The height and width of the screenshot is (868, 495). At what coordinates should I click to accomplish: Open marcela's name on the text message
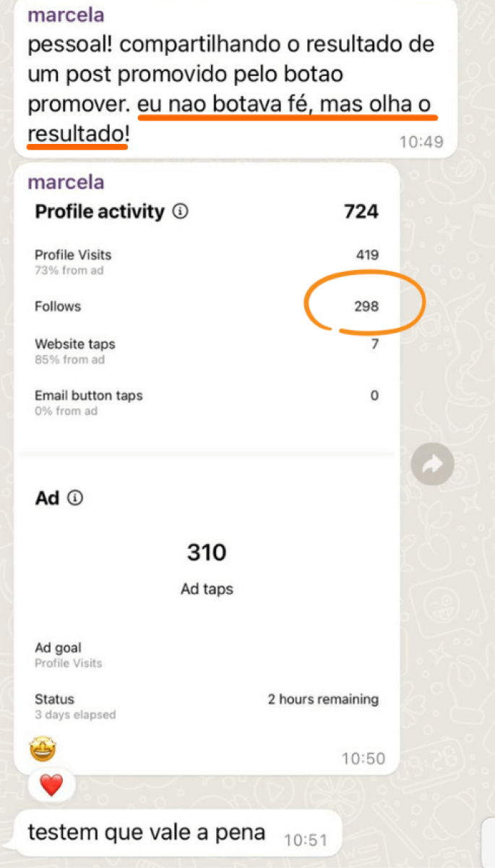(x=65, y=14)
